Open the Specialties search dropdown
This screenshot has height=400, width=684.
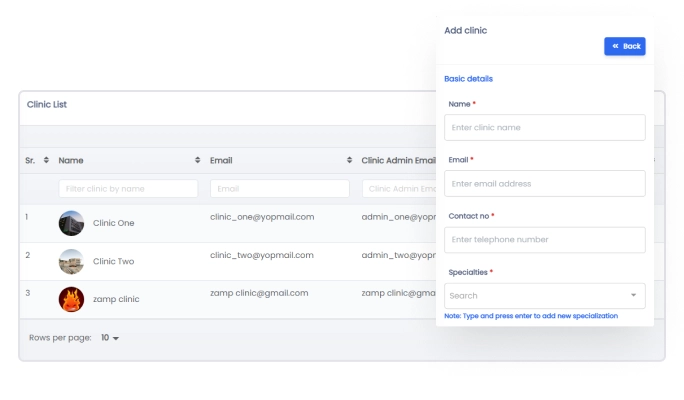[535, 296]
